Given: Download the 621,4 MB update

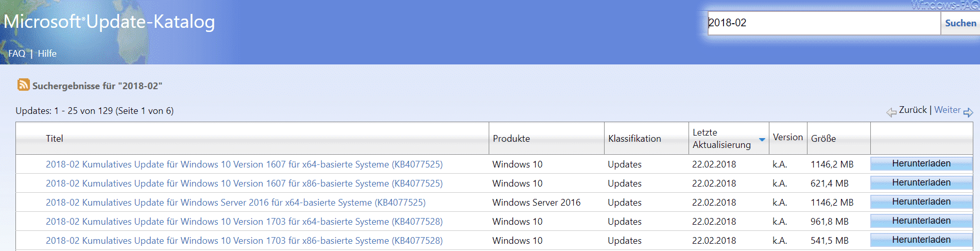Looking at the screenshot, I should coord(921,182).
